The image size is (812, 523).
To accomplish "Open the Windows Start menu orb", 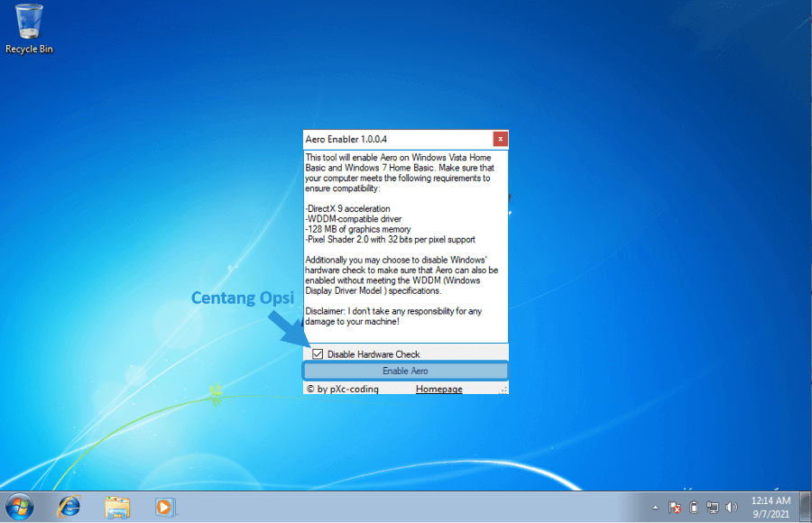I will tap(20, 507).
